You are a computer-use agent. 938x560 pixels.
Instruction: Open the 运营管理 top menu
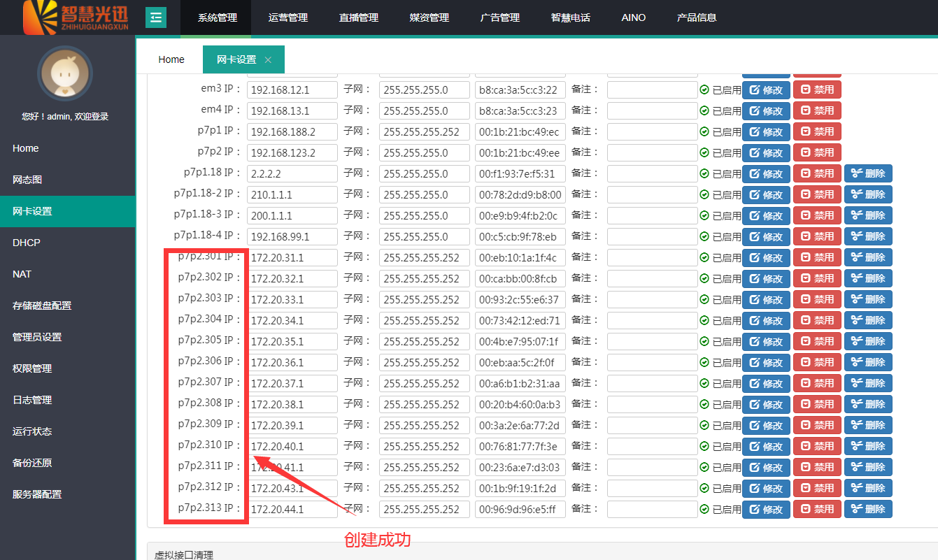(x=287, y=17)
